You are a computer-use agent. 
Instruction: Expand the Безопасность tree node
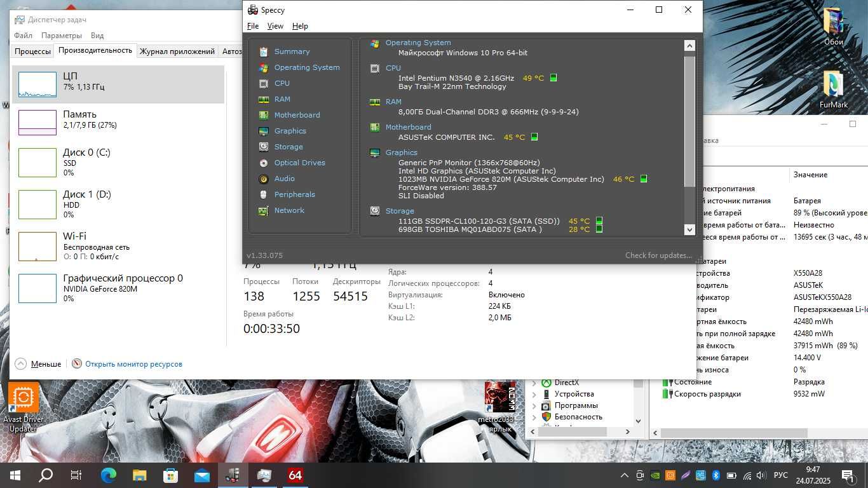534,417
